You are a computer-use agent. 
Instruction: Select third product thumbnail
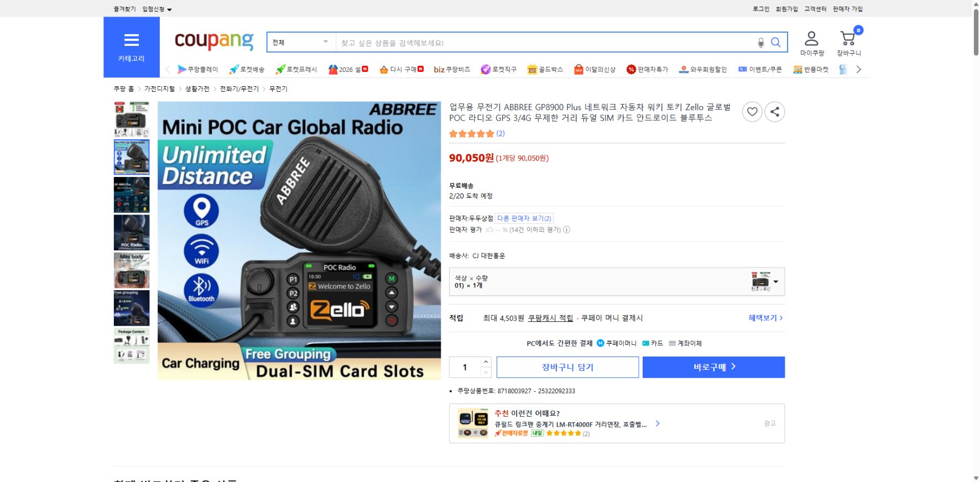click(132, 195)
